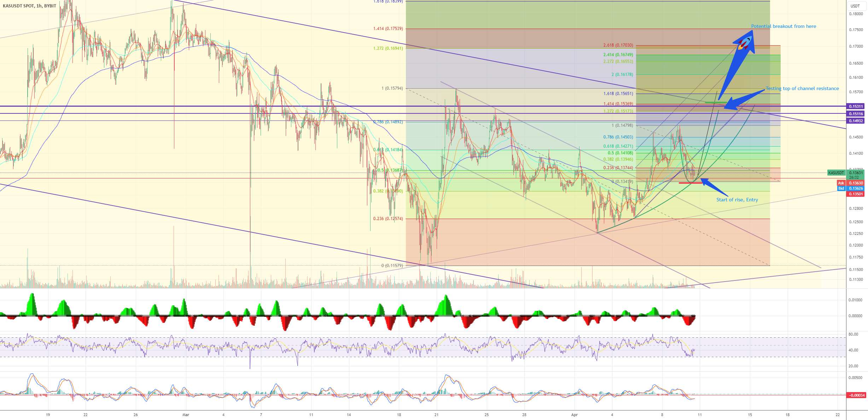Click the red 0.13501 price label
The height and width of the screenshot is (420, 868).
click(x=856, y=194)
